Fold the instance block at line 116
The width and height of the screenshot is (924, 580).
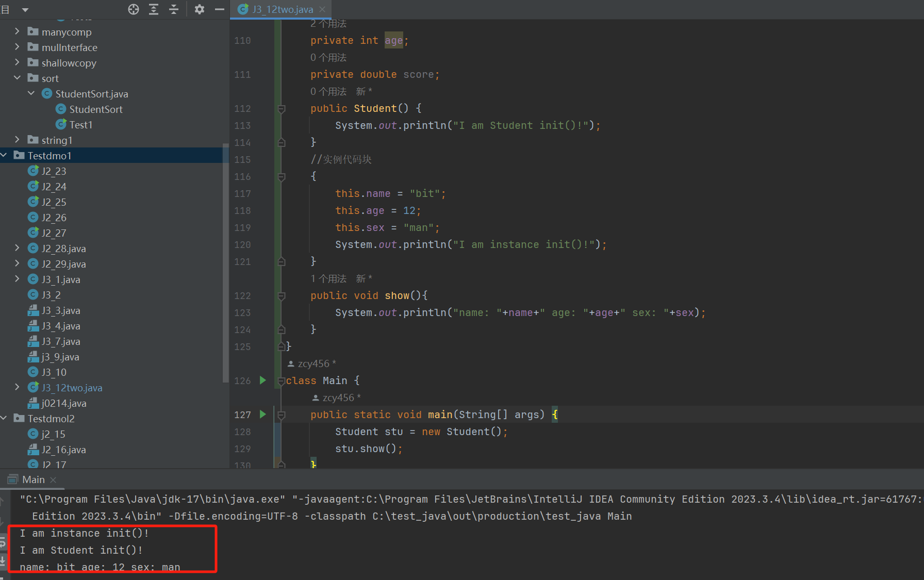[x=282, y=177]
